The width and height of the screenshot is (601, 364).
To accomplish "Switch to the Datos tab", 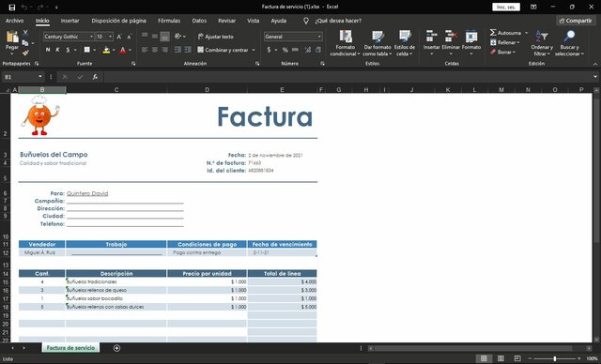I will pos(199,21).
